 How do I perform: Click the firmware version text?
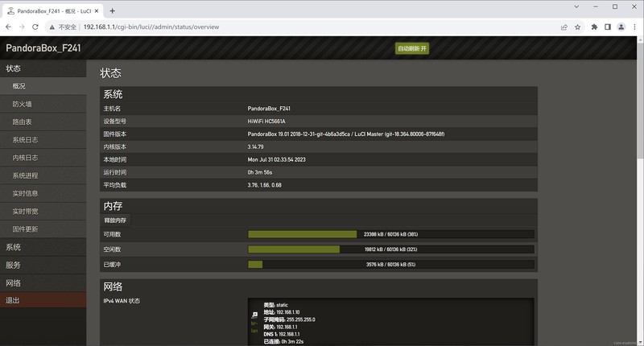[x=346, y=134]
